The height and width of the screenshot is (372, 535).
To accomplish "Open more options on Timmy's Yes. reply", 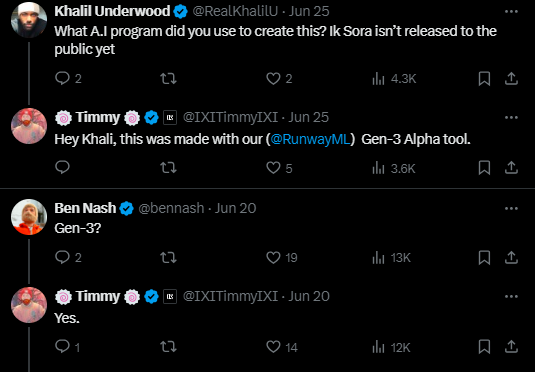I will (x=511, y=296).
